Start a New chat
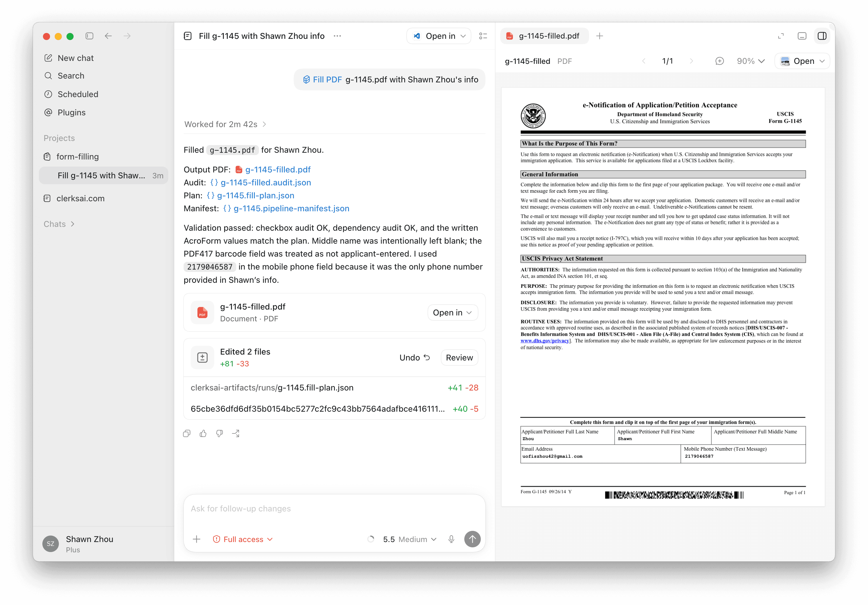The height and width of the screenshot is (605, 868). coord(69,58)
